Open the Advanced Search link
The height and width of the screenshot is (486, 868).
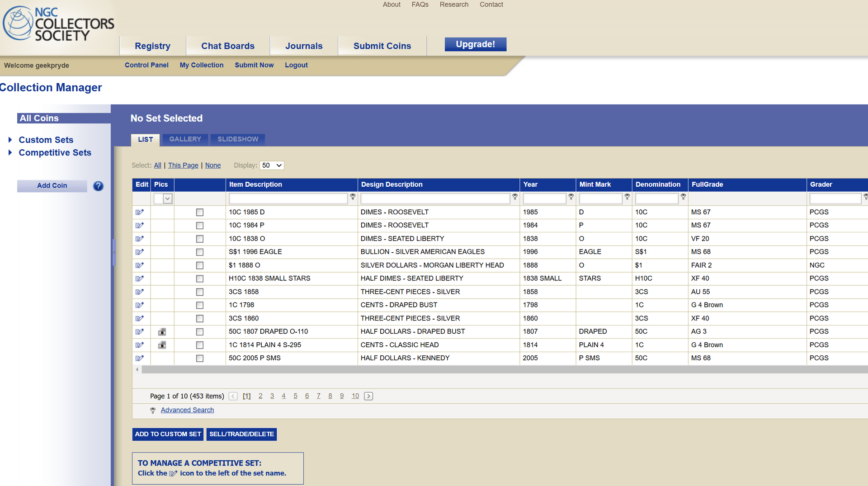coord(187,410)
